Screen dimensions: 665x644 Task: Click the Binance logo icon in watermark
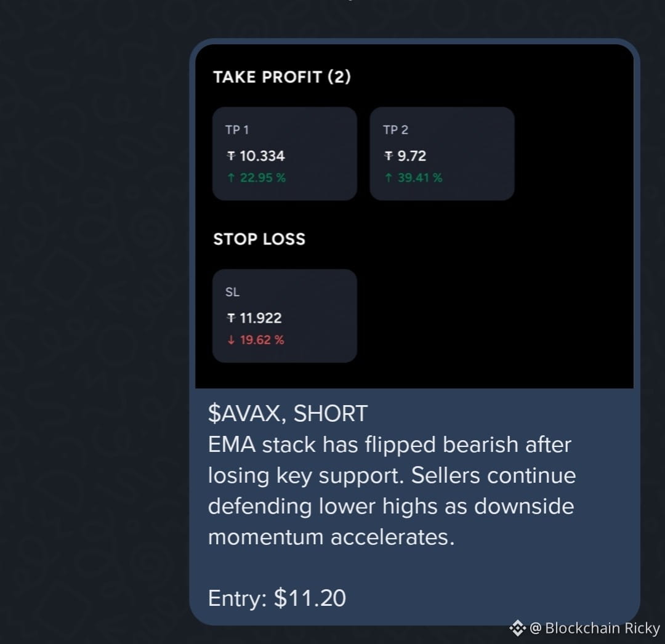(x=517, y=628)
